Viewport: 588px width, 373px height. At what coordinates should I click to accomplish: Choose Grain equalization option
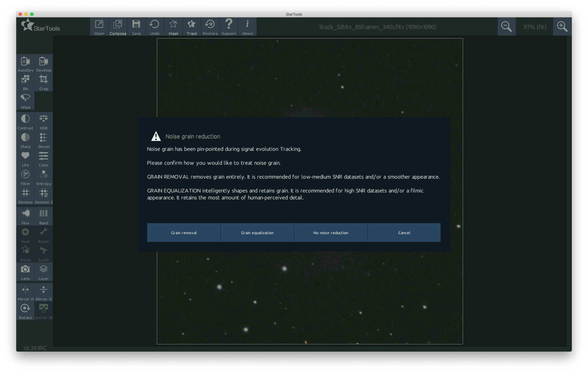click(x=257, y=232)
